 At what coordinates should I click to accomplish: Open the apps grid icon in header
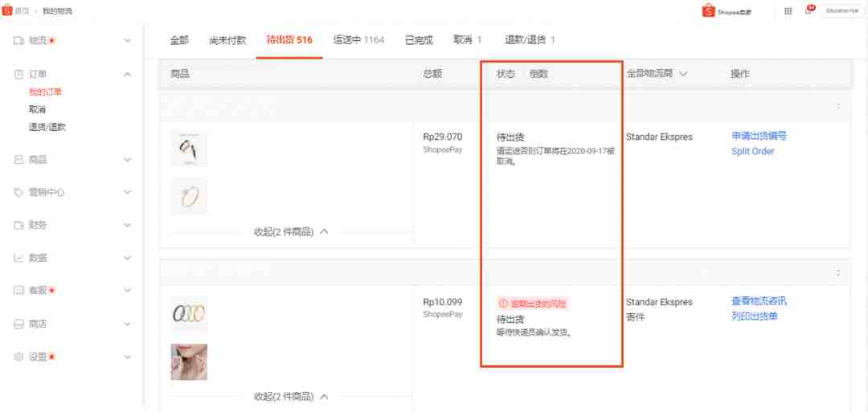788,11
